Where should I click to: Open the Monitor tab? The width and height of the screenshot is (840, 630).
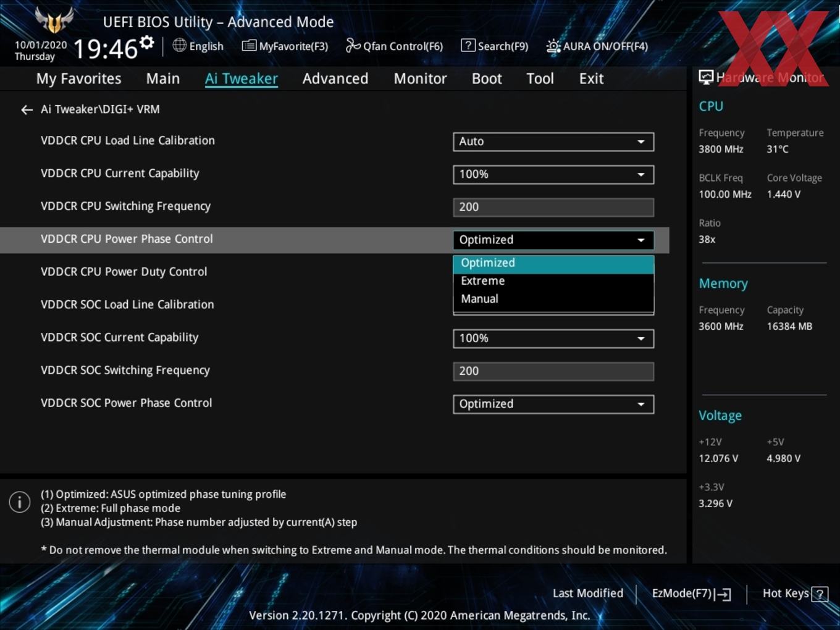point(420,79)
